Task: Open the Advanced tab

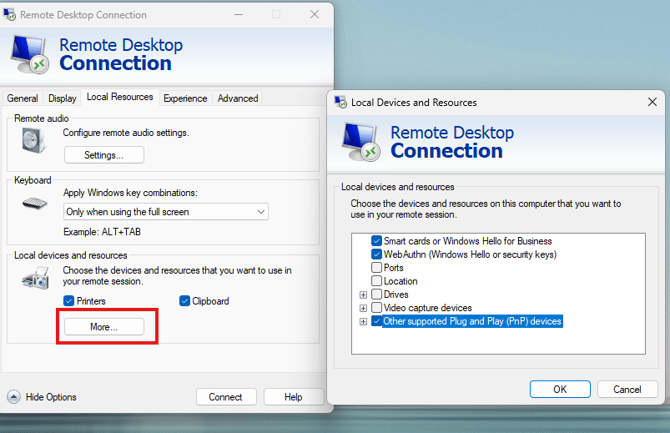Action: pos(238,98)
